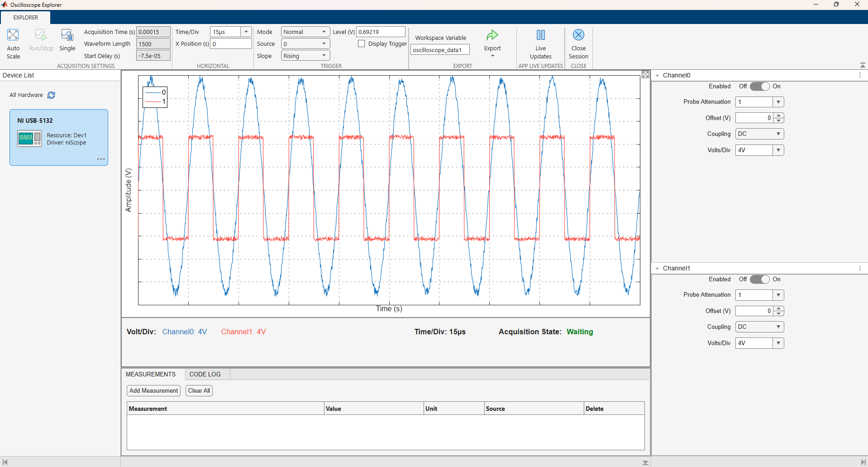The height and width of the screenshot is (467, 868).
Task: Click the Export icon
Action: tap(492, 35)
